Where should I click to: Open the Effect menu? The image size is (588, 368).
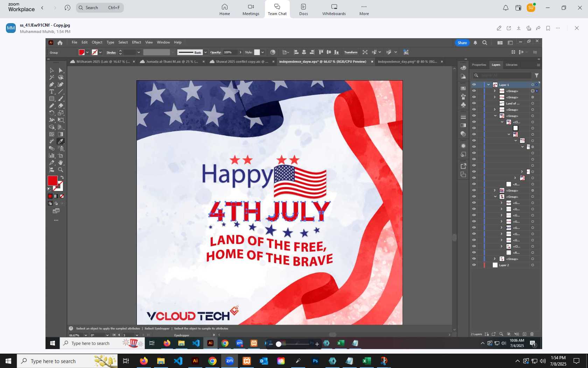click(x=136, y=42)
